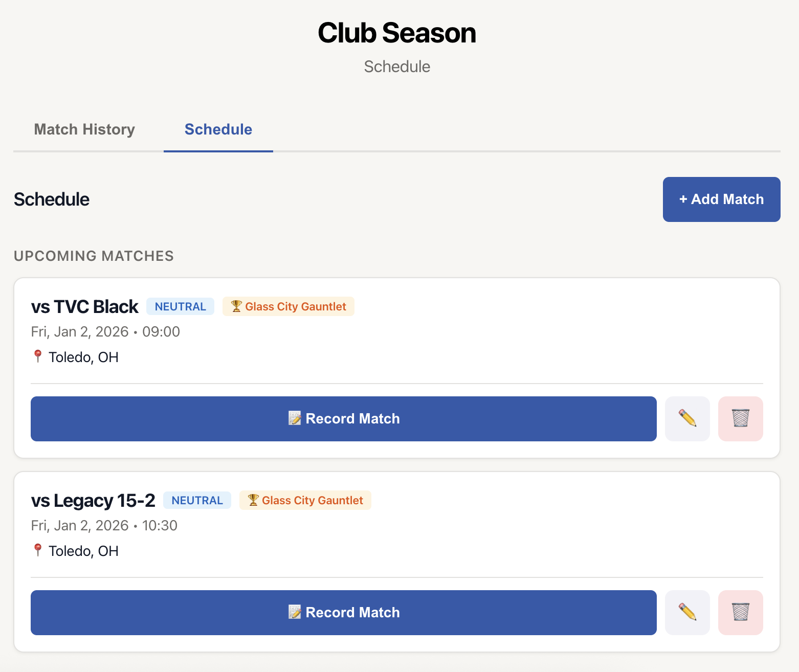Record the match against Legacy 15-2
Viewport: 799px width, 672px height.
[x=343, y=612]
